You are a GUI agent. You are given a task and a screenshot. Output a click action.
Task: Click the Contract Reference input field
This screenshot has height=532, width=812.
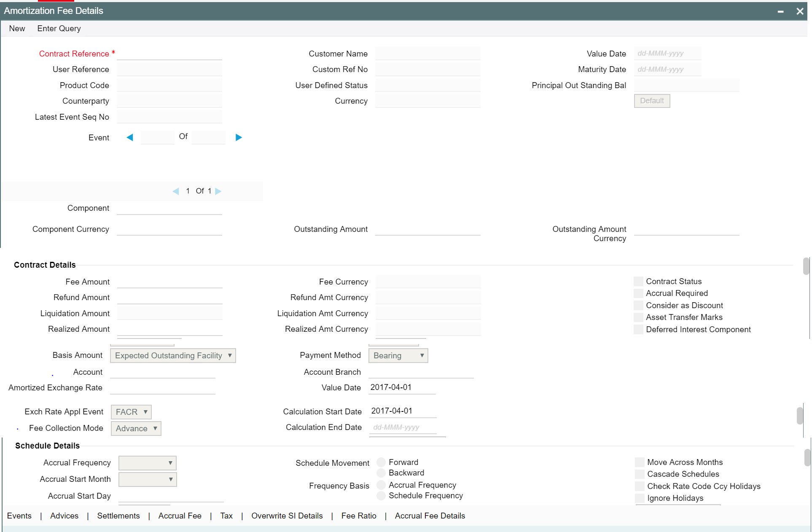pyautogui.click(x=169, y=54)
